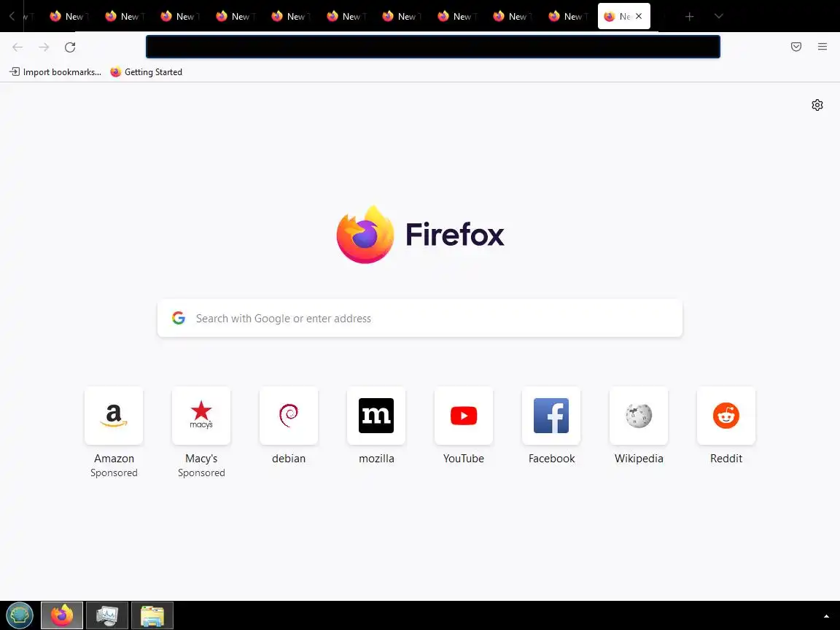Open the start menu button in taskbar
Screen dimensions: 840x630
click(19, 615)
